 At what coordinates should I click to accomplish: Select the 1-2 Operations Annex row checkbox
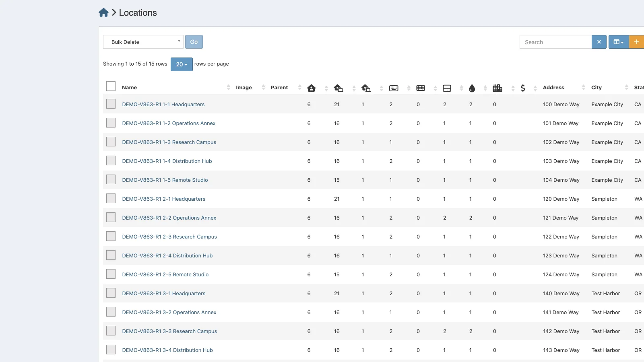tap(111, 123)
